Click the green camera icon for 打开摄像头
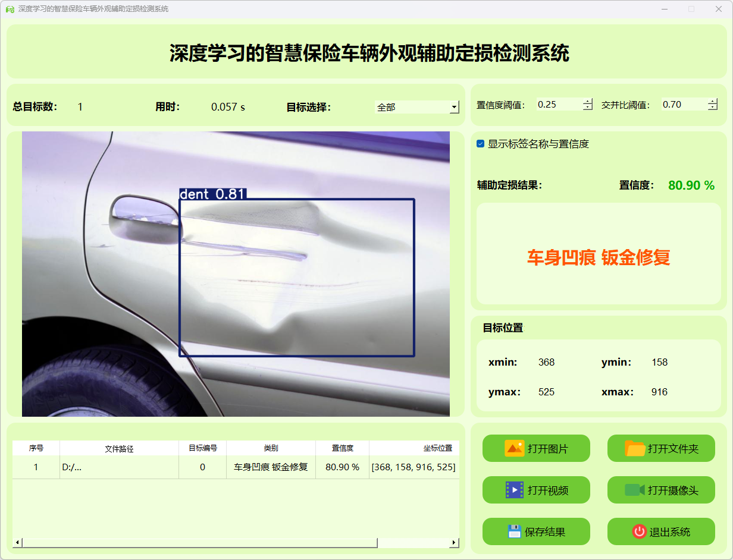The image size is (733, 560). 634,490
